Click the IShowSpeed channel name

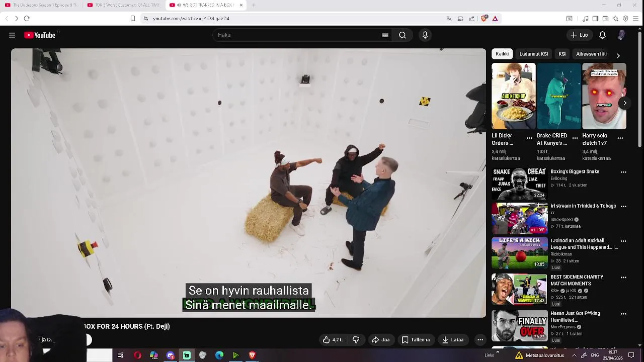pos(561,219)
